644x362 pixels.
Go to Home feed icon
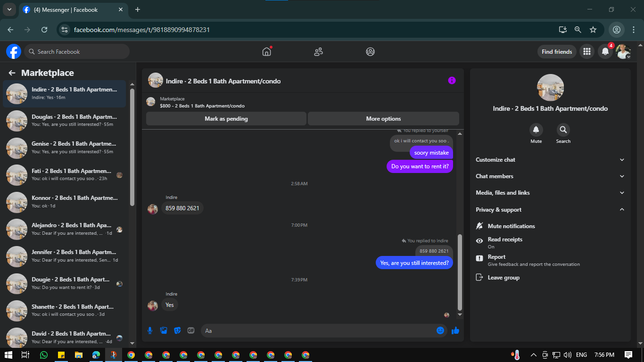click(x=267, y=52)
